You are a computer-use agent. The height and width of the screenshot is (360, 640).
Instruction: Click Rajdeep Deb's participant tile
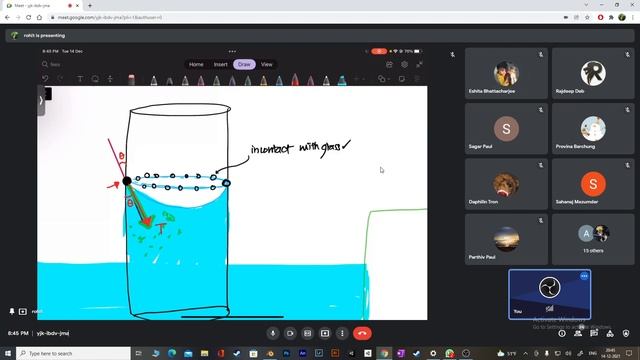(593, 73)
